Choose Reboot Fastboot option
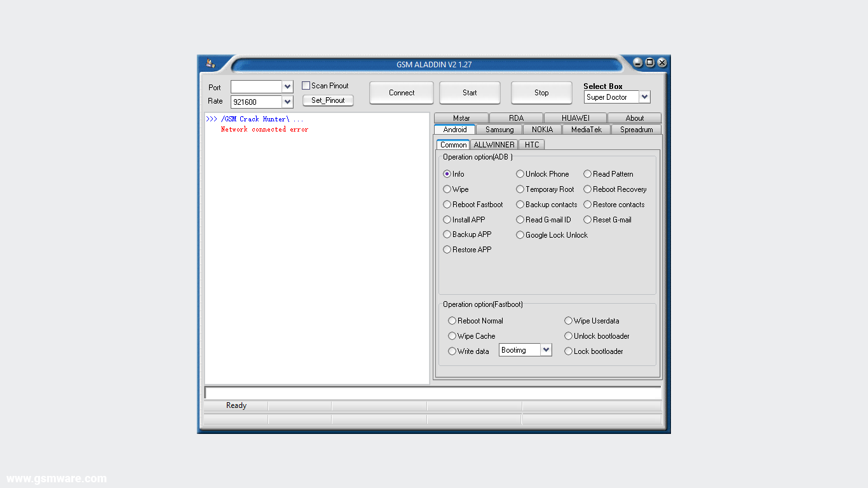 (447, 204)
